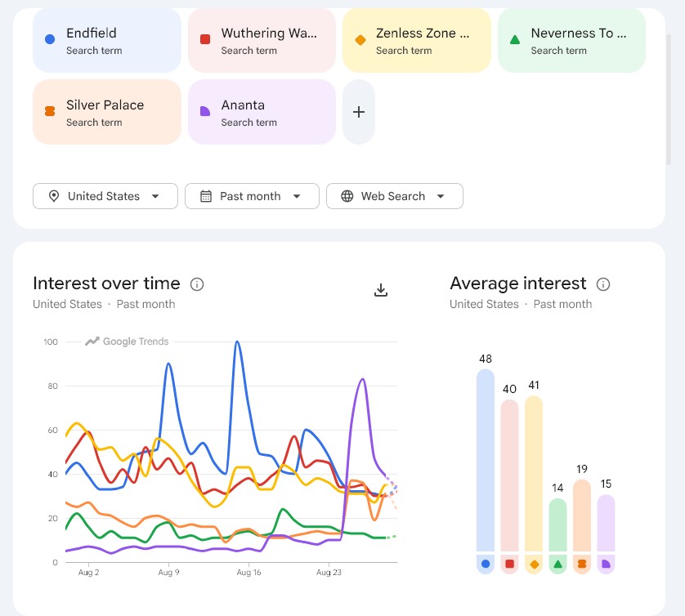The image size is (685, 616).
Task: Click the calendar icon in Past month
Action: [206, 196]
